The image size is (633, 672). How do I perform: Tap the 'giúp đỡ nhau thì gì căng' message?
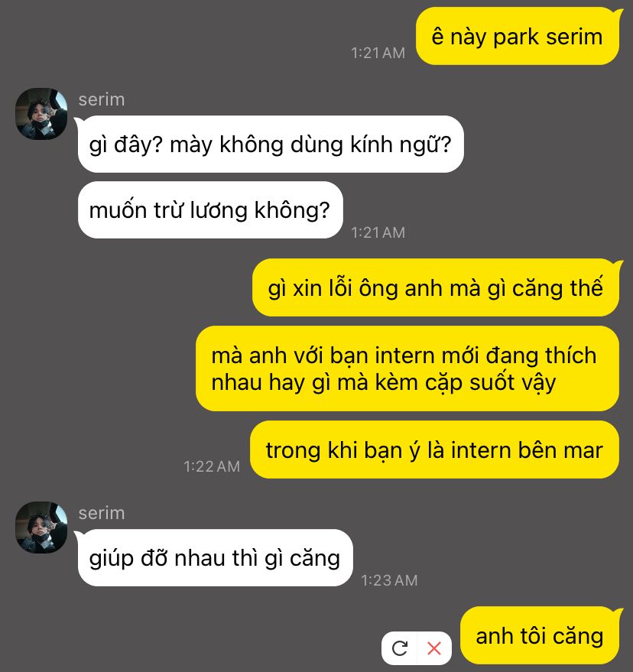(x=215, y=558)
